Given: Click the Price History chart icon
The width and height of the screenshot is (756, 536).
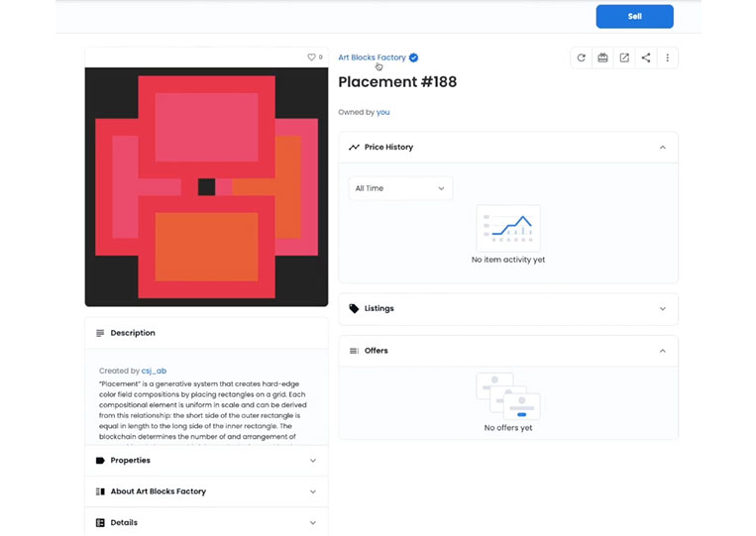Looking at the screenshot, I should (x=354, y=147).
